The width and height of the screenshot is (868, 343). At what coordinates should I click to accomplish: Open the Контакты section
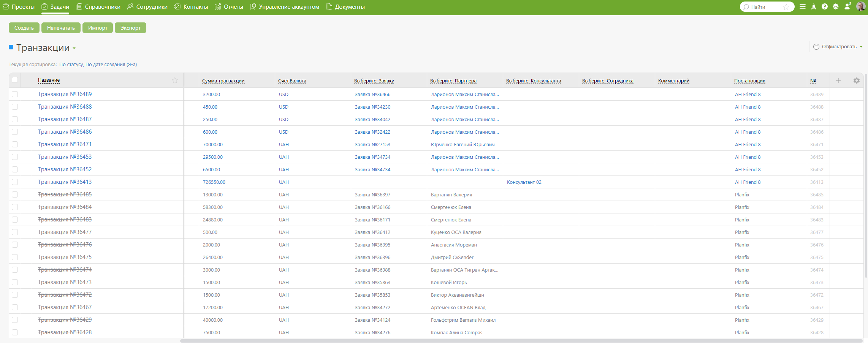pos(191,7)
